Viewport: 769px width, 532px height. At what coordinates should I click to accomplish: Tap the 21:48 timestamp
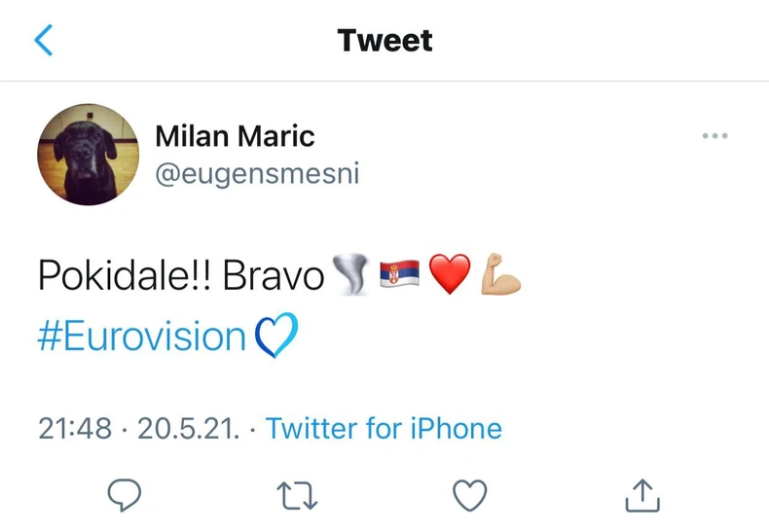click(x=75, y=428)
